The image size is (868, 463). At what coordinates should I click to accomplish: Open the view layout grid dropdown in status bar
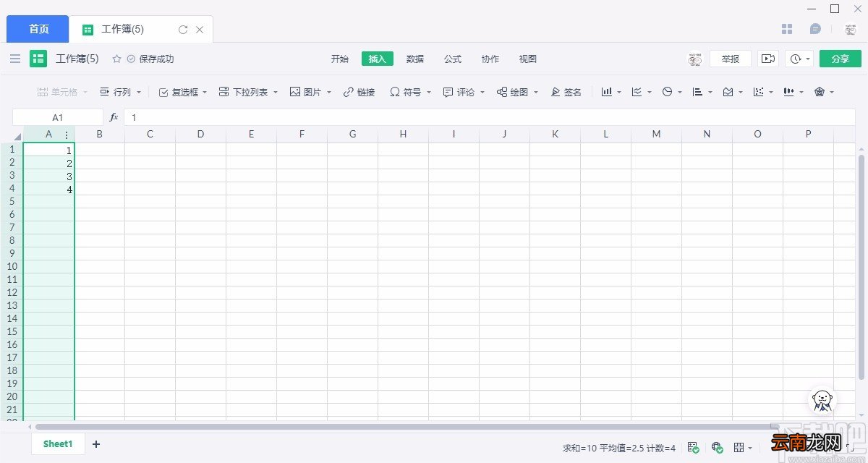[743, 448]
